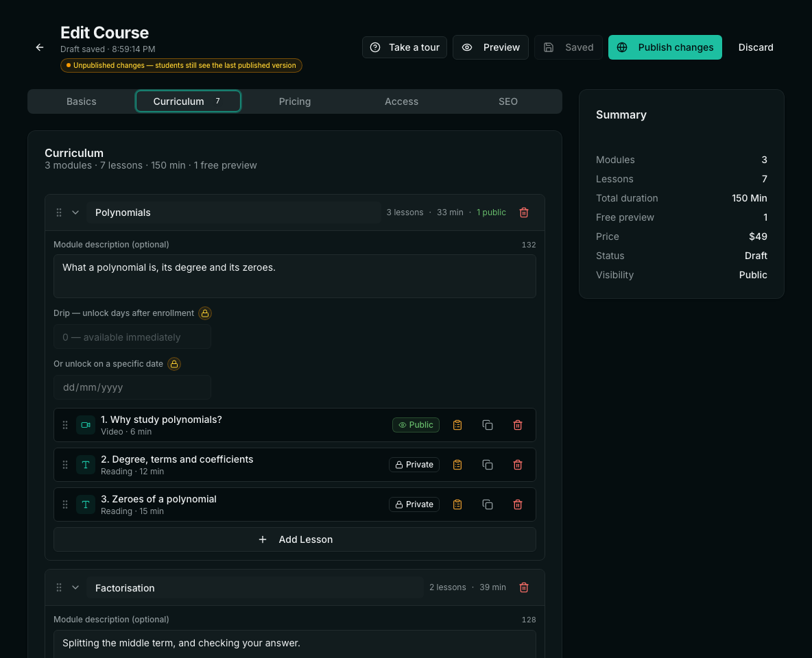Click the lock icon beside Drip unlock days

click(205, 313)
